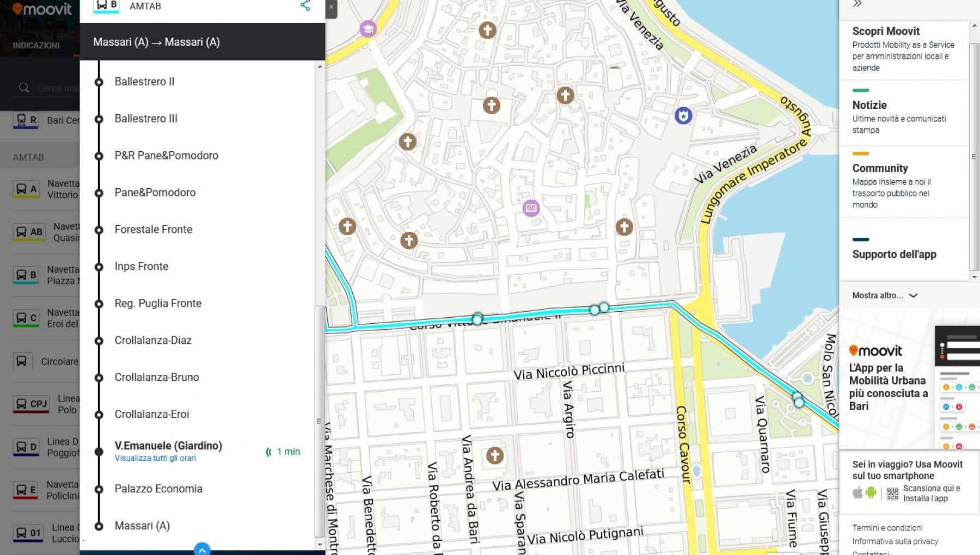
Task: Open Informativa sulla privacy link
Action: (x=896, y=541)
